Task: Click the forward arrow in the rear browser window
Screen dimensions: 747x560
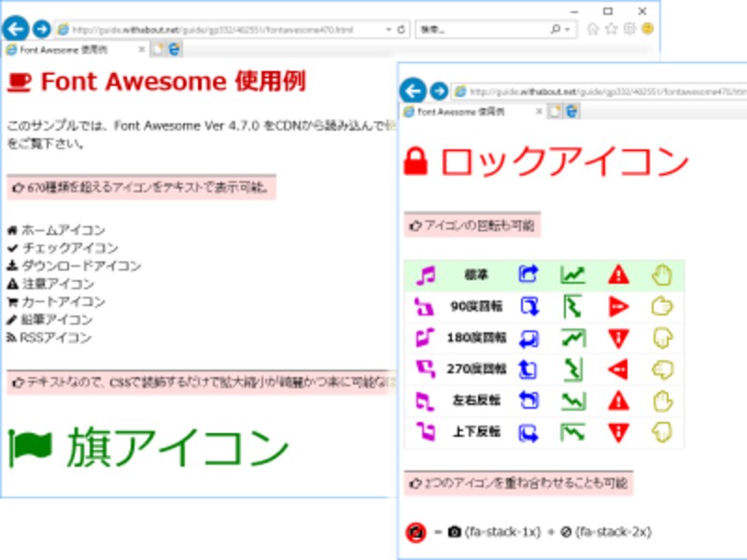Action: (41, 29)
